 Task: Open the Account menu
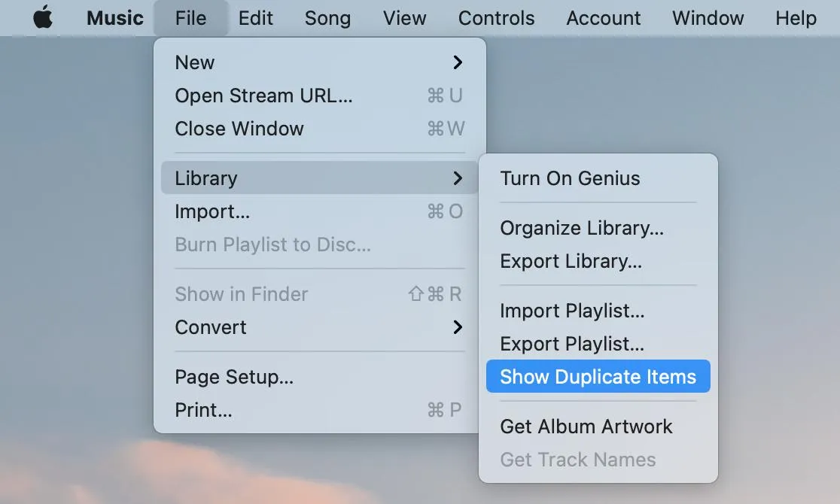[x=604, y=18]
